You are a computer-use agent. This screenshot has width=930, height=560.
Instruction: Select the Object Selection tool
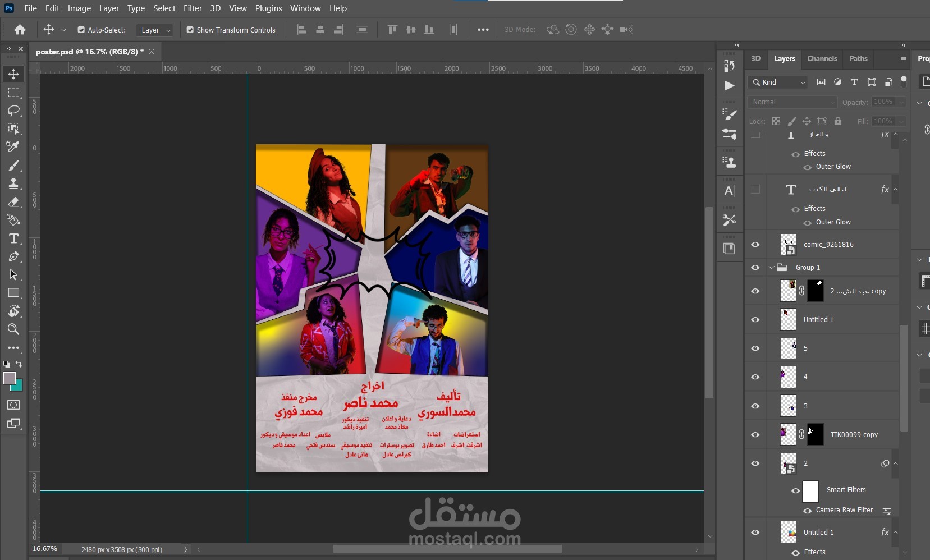click(x=13, y=128)
